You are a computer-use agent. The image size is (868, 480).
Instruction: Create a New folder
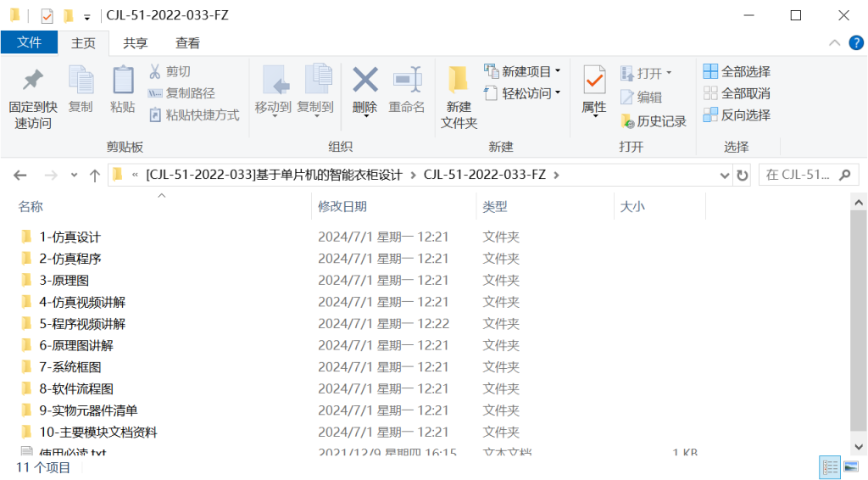pos(459,98)
